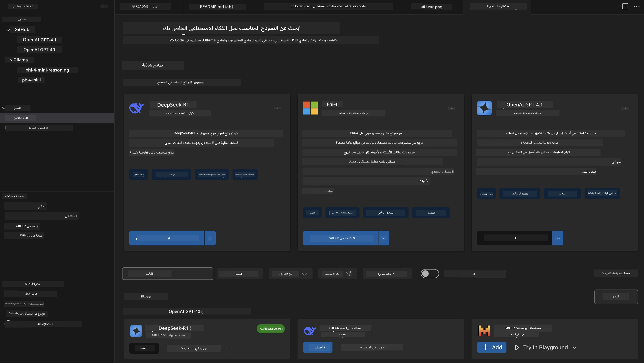Click the الوكلاء tag on DeepSeek-R1 card

171,174
